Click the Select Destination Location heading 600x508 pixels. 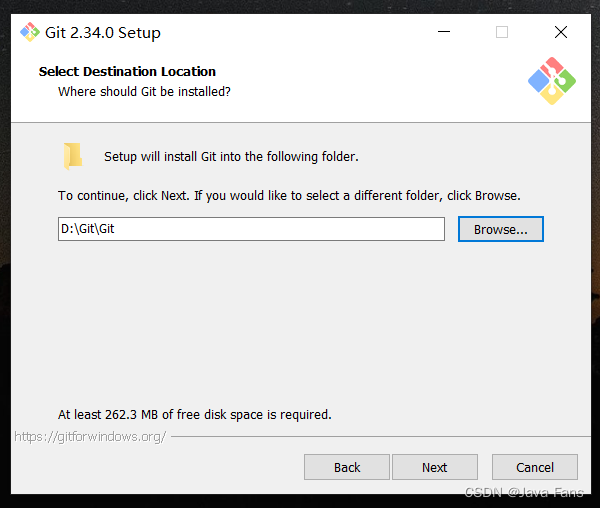click(x=127, y=72)
